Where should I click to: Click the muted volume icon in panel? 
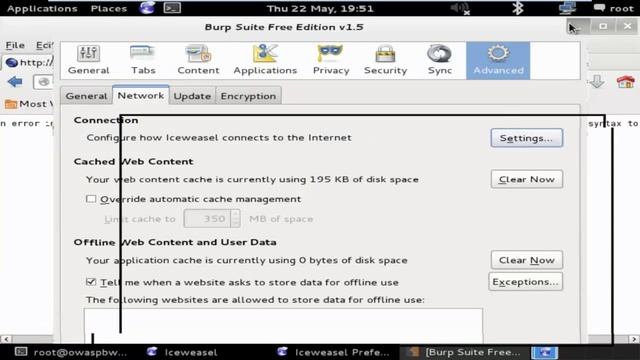tap(460, 8)
